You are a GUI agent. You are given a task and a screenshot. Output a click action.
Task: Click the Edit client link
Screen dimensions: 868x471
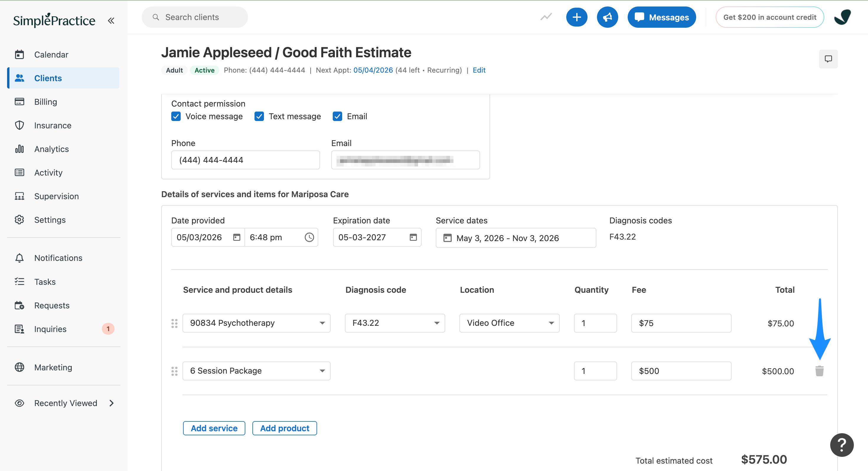(x=479, y=70)
